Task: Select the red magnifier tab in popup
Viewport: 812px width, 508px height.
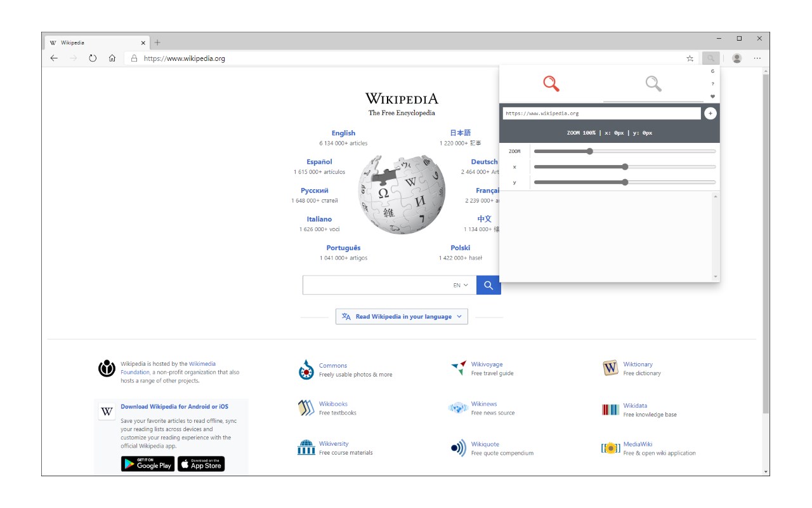Action: pyautogui.click(x=551, y=83)
